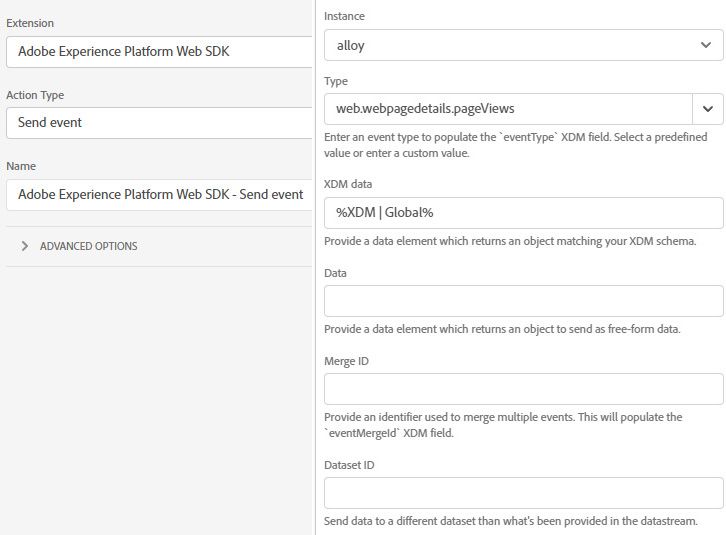Click the Action Type label
The height and width of the screenshot is (535, 726).
(x=35, y=95)
